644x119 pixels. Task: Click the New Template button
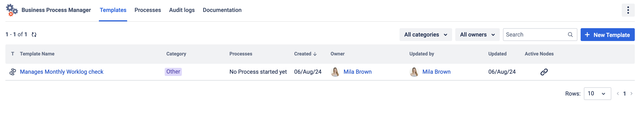[x=607, y=35]
